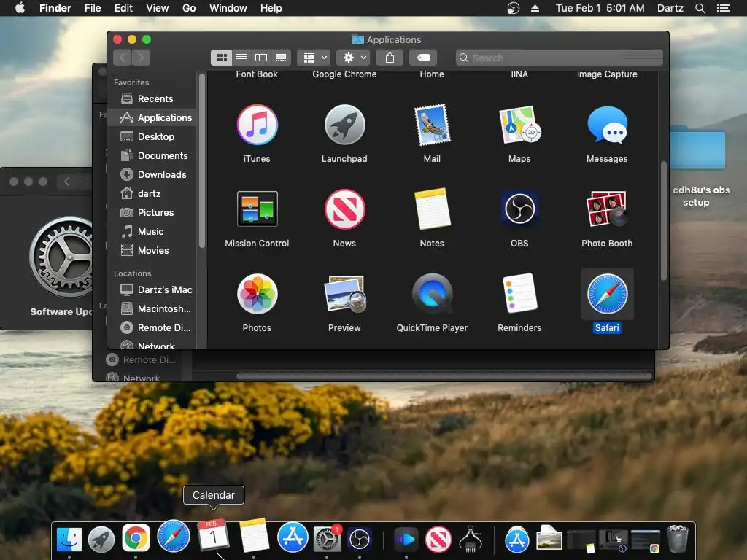The height and width of the screenshot is (560, 747).
Task: Click the Finder search field
Action: (560, 58)
